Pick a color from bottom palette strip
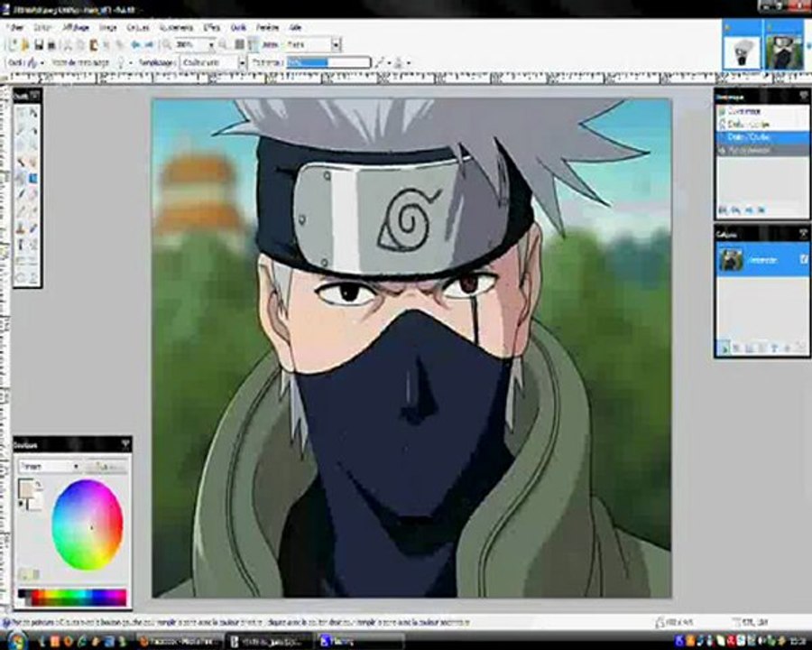Screen dimensions: 812x650 [72, 597]
